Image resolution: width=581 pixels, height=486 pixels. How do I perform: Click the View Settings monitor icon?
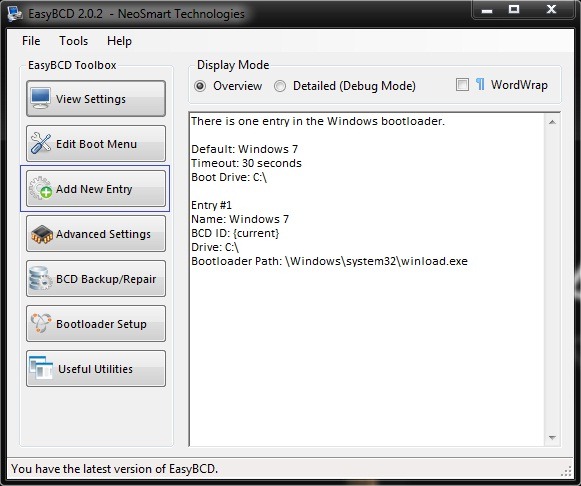click(x=41, y=98)
